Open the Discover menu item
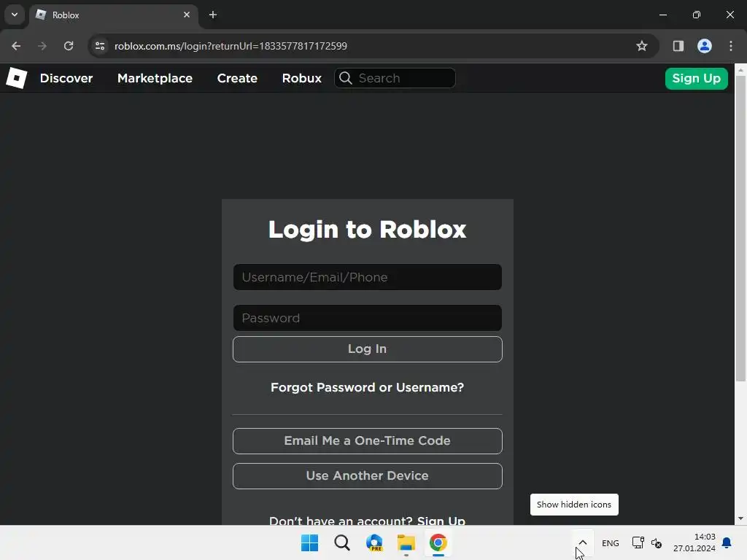747x560 pixels. coord(66,78)
